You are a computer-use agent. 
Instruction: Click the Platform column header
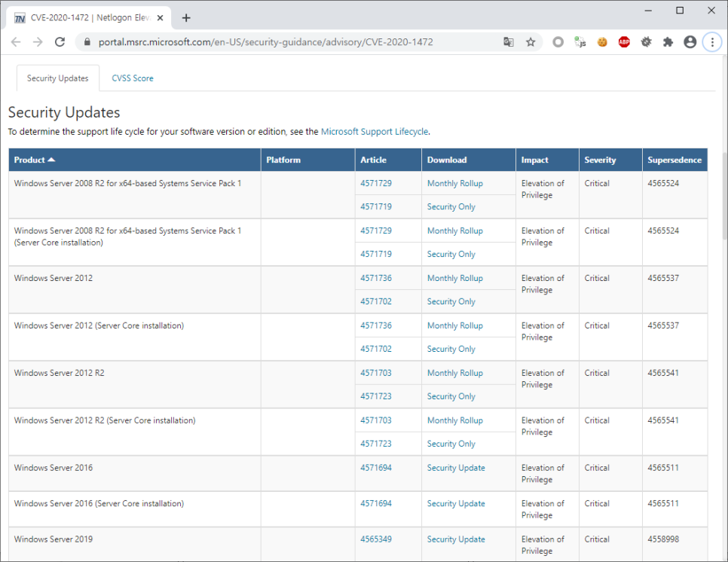(x=307, y=160)
